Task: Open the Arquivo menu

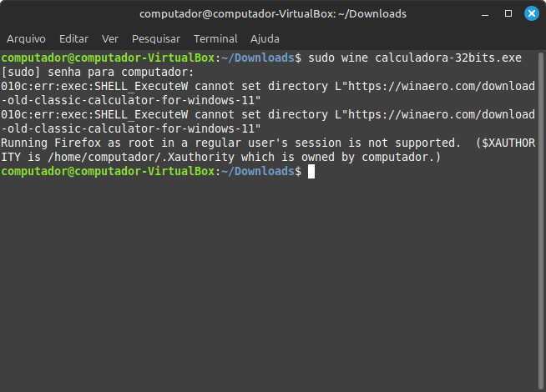Action: click(26, 38)
